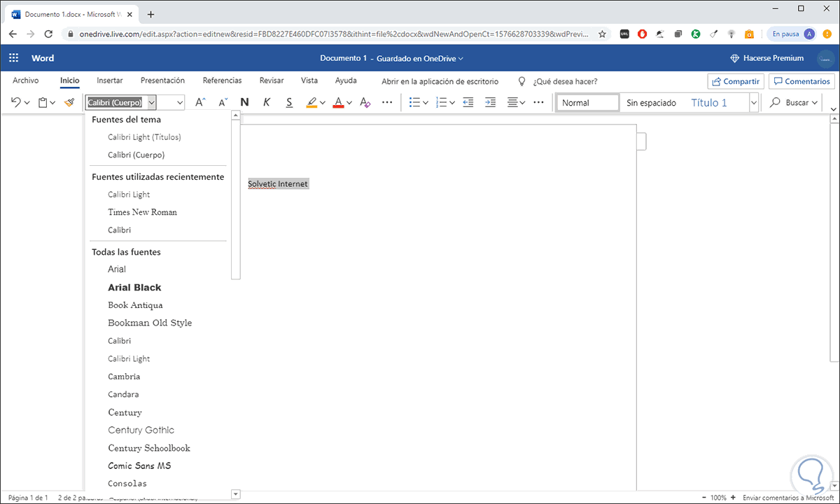Viewport: 840px width, 504px height.
Task: Increase font size with the larger A icon
Action: coord(199,103)
